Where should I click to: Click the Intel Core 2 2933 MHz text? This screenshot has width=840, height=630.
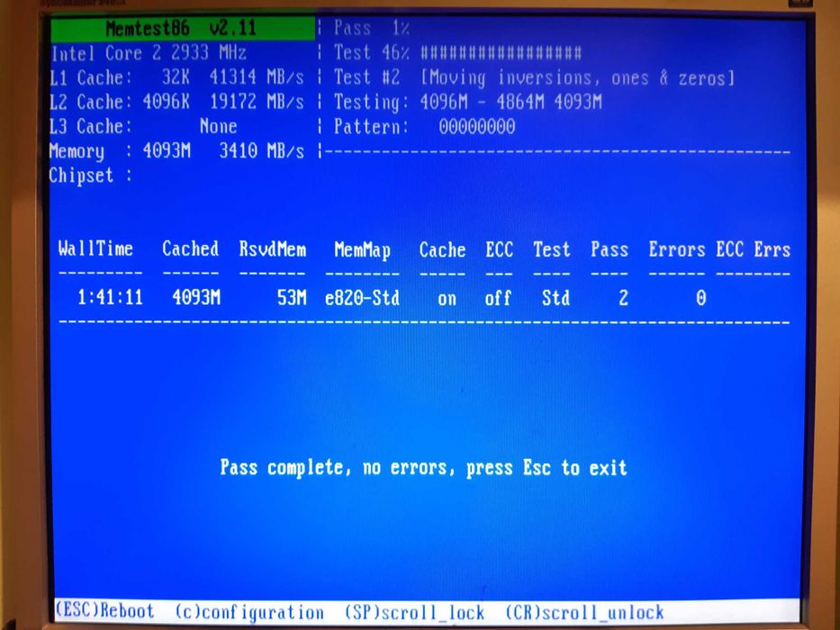click(148, 53)
